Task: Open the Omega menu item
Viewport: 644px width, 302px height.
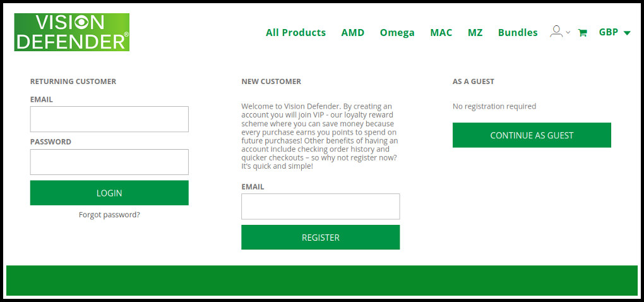Action: click(397, 33)
